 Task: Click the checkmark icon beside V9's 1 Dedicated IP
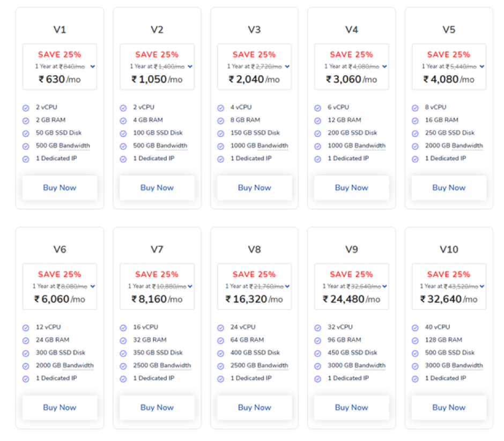point(318,379)
